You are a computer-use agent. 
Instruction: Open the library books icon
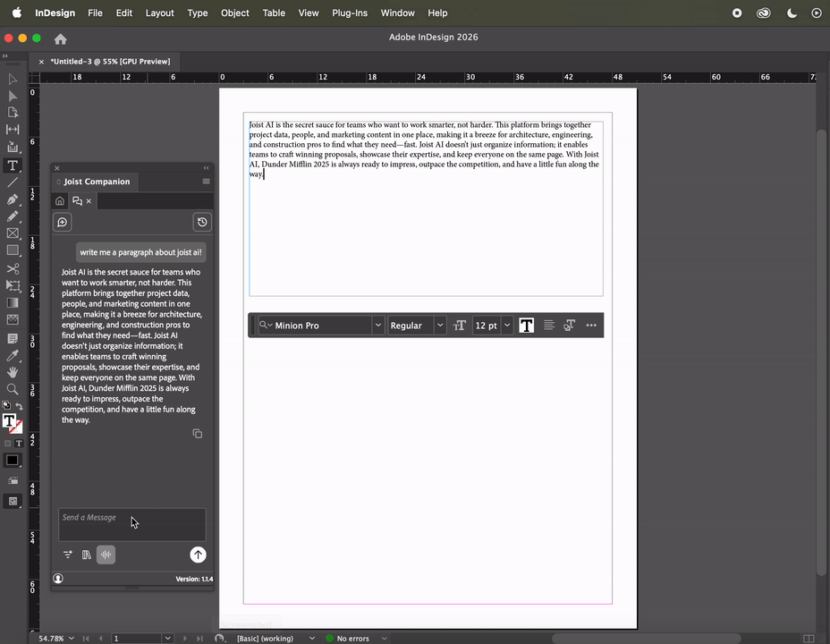tap(87, 555)
